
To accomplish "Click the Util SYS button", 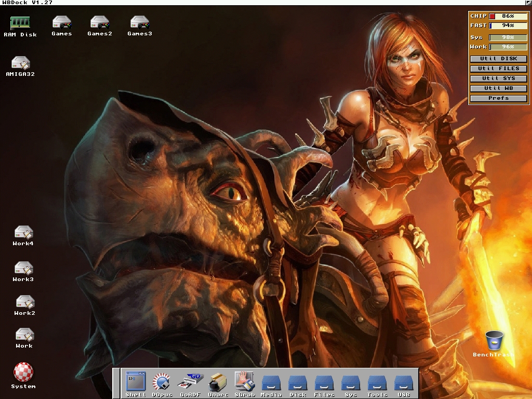I will click(x=498, y=78).
